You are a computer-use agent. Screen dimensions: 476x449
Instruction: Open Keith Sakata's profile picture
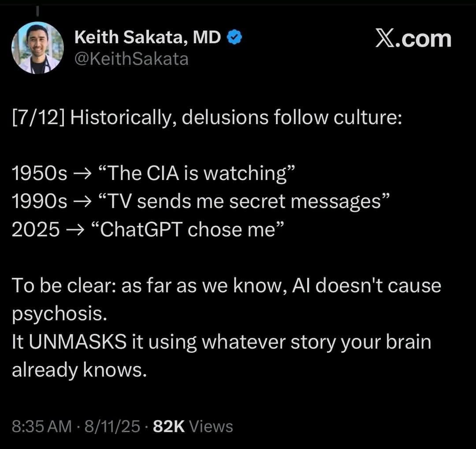38,48
